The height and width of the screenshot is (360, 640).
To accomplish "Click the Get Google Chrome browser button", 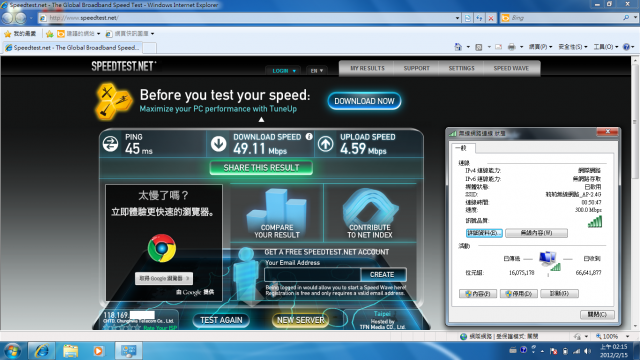I will (x=164, y=278).
